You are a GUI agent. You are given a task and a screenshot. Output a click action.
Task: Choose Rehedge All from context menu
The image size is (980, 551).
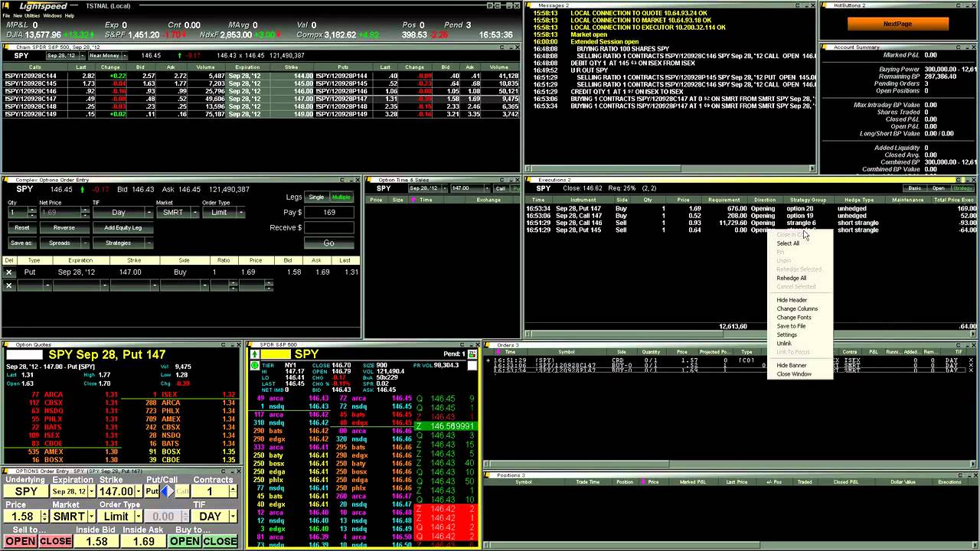coord(792,278)
